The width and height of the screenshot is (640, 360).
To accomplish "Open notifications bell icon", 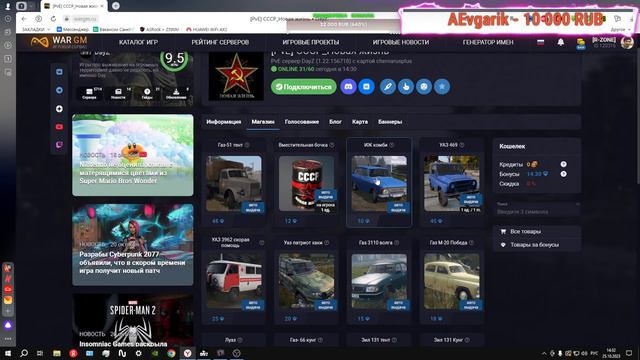I will point(561,42).
